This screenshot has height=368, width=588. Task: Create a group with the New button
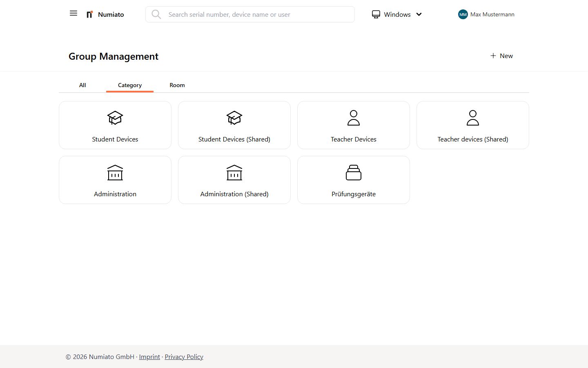501,56
